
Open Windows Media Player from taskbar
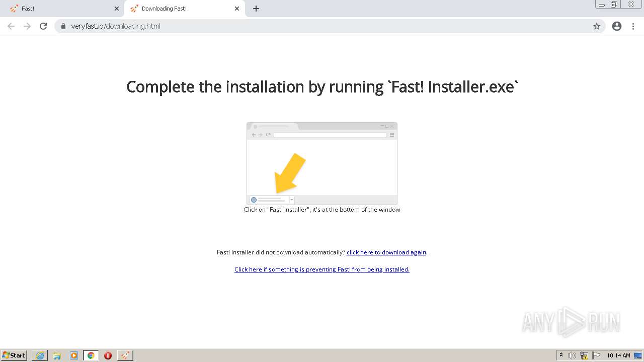(74, 355)
